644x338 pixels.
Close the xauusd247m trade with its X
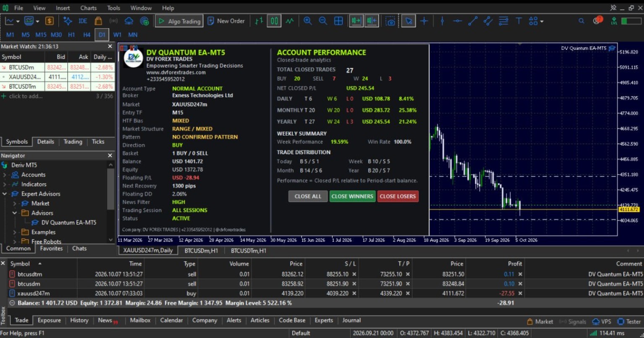click(520, 293)
